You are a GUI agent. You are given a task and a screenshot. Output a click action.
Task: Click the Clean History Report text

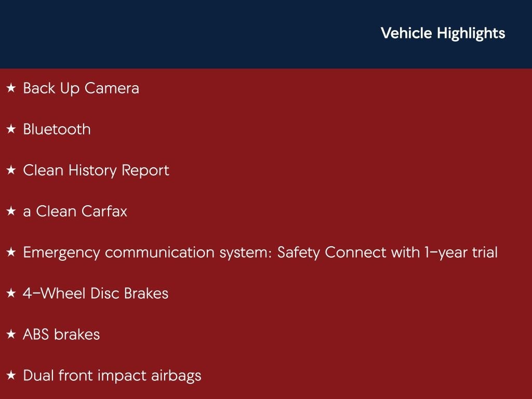click(96, 170)
